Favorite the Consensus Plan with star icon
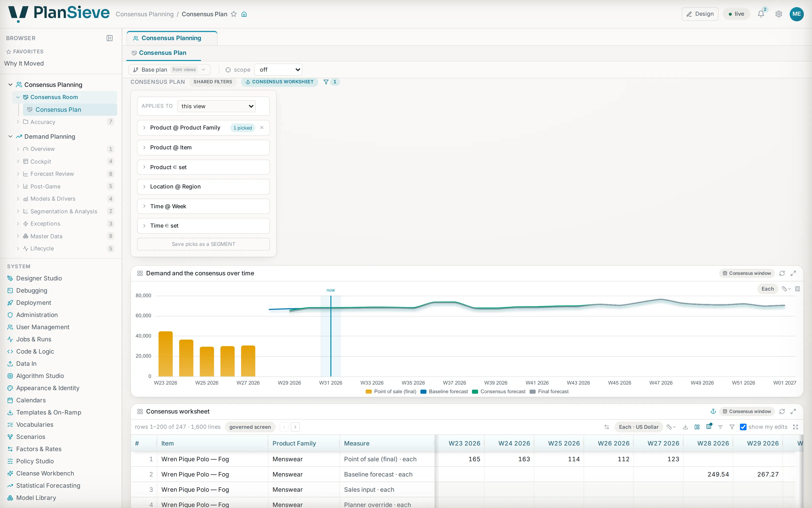Viewport: 812px width, 508px height. (x=234, y=14)
